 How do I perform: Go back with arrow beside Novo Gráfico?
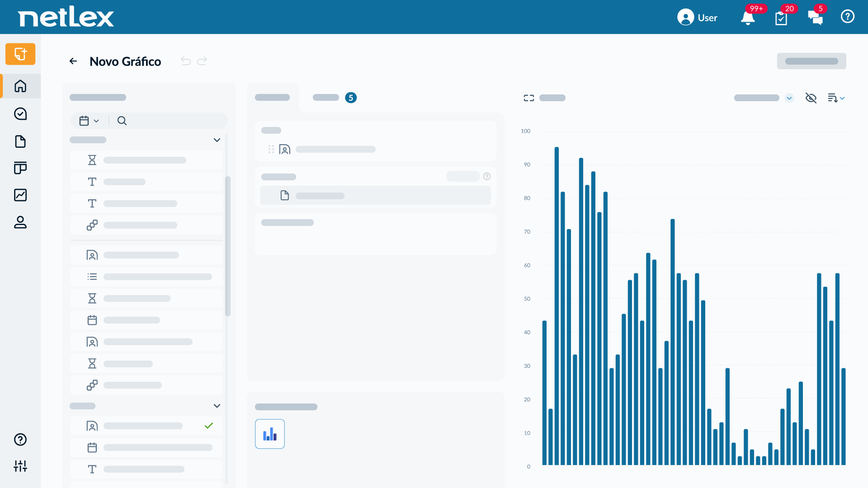[73, 61]
